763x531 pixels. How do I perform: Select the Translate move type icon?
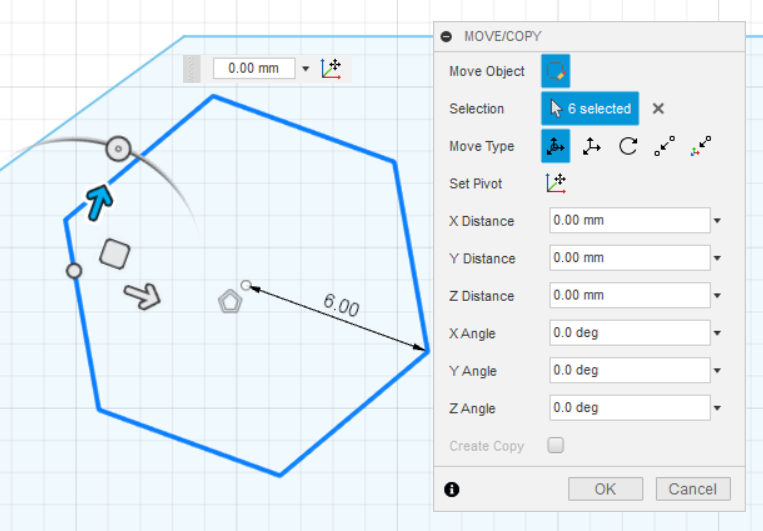pyautogui.click(x=591, y=146)
